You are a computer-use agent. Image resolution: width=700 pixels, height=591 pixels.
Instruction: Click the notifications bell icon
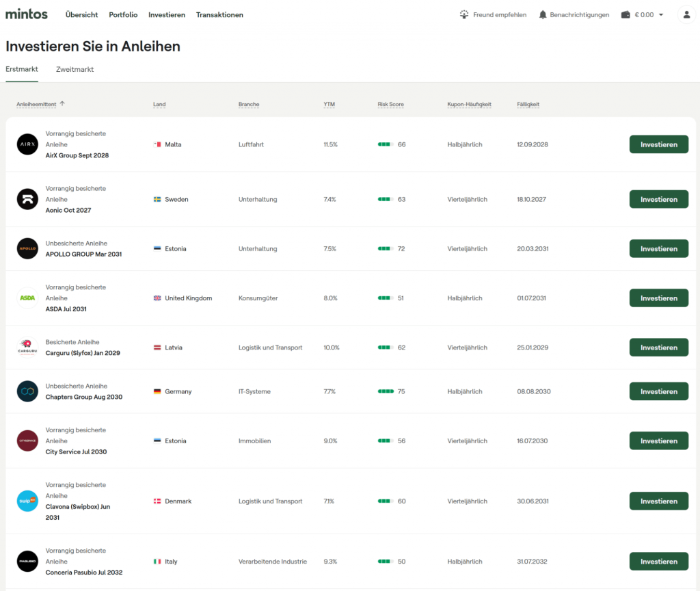tap(542, 15)
